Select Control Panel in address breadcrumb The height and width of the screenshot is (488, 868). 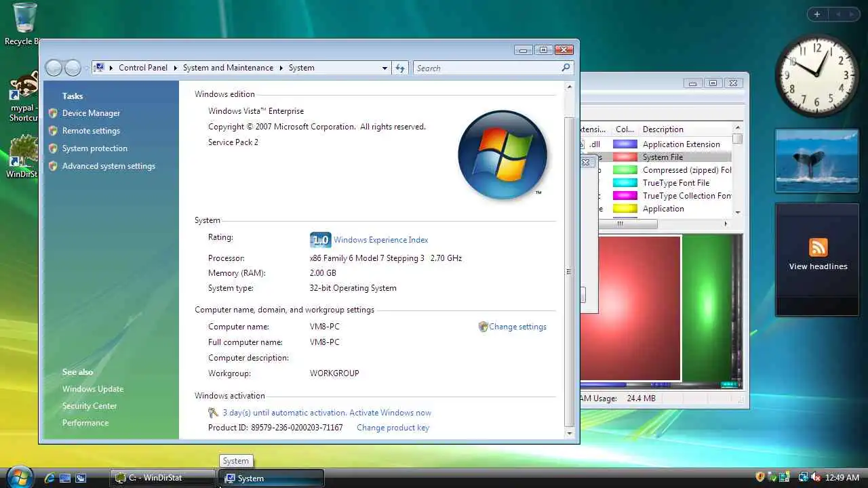143,68
